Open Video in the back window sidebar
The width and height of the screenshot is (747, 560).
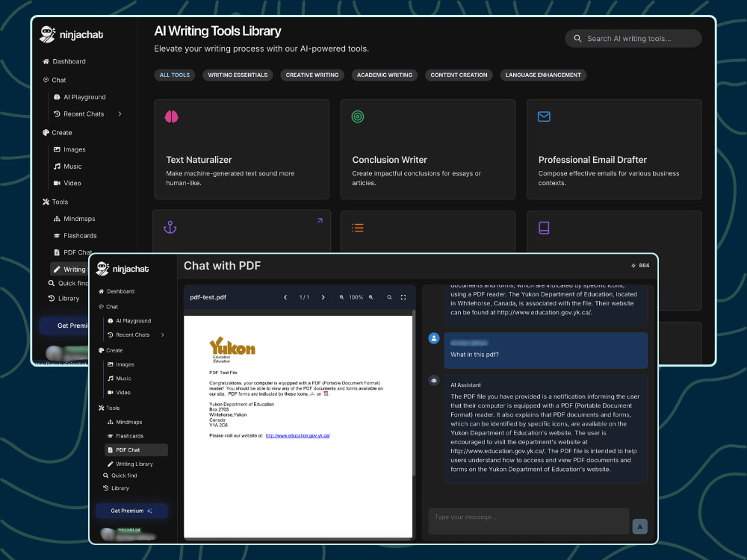(67, 183)
